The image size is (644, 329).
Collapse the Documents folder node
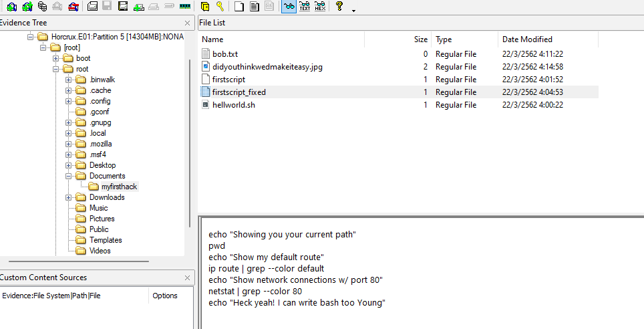(68, 176)
